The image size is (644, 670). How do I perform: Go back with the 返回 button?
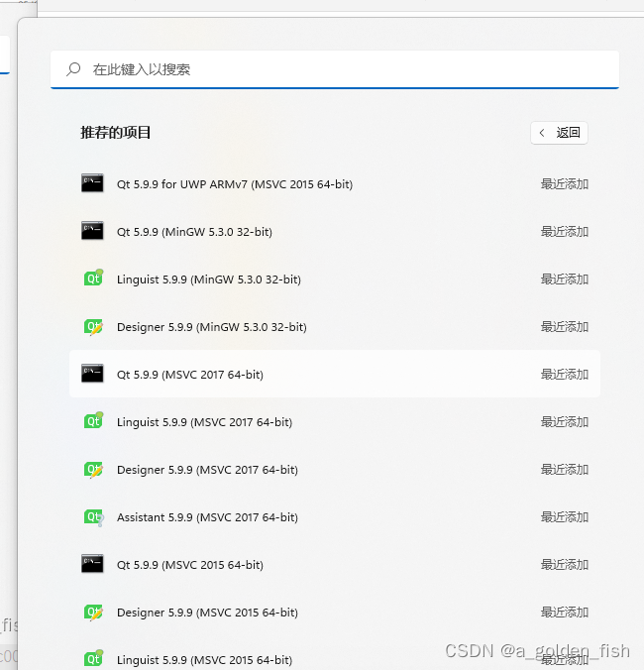[559, 133]
